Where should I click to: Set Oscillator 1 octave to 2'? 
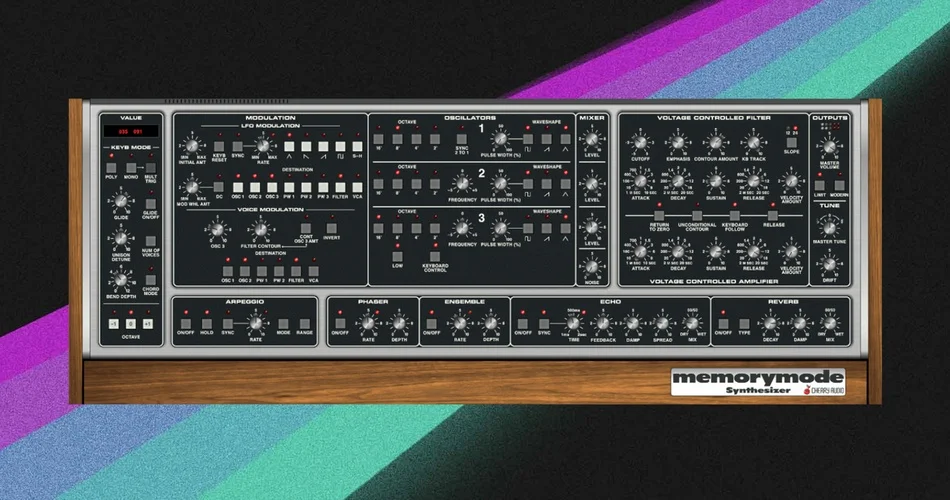435,139
